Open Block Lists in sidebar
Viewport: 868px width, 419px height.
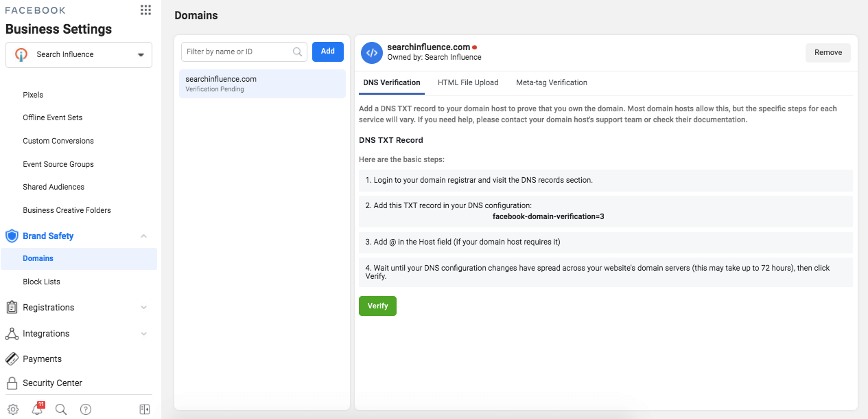click(x=42, y=282)
